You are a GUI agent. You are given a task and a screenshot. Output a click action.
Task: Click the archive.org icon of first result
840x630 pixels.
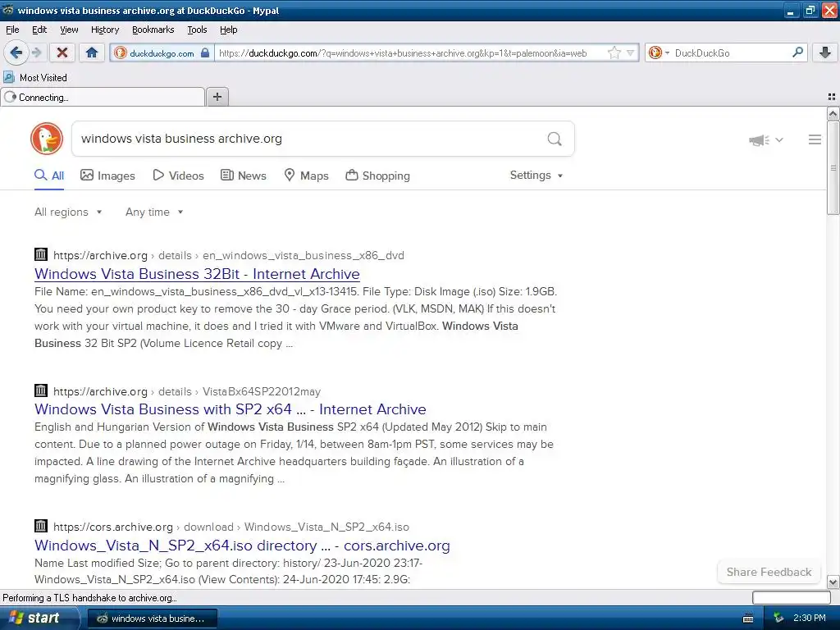[41, 254]
